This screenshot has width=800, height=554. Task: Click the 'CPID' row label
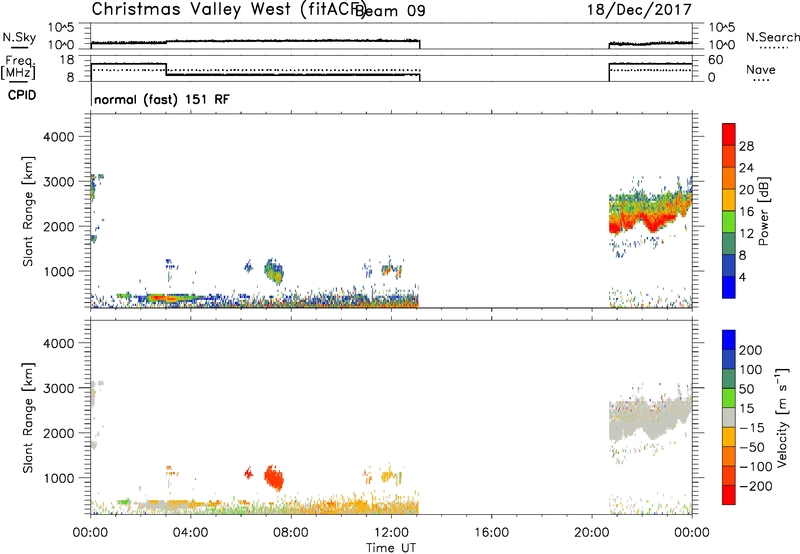coord(22,95)
